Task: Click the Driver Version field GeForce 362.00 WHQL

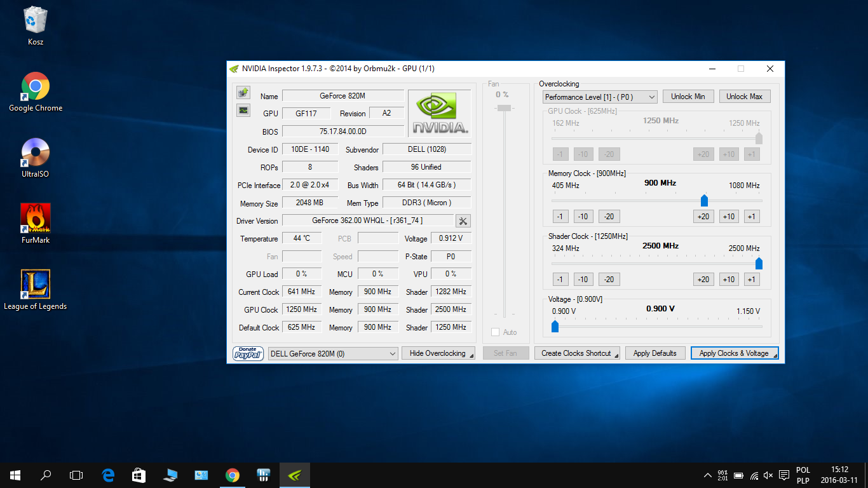Action: (368, 220)
